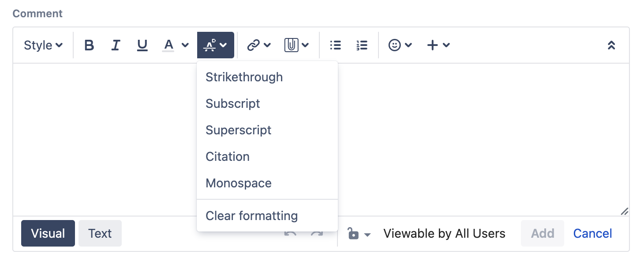
Task: Toggle bold formatting
Action: click(x=89, y=45)
